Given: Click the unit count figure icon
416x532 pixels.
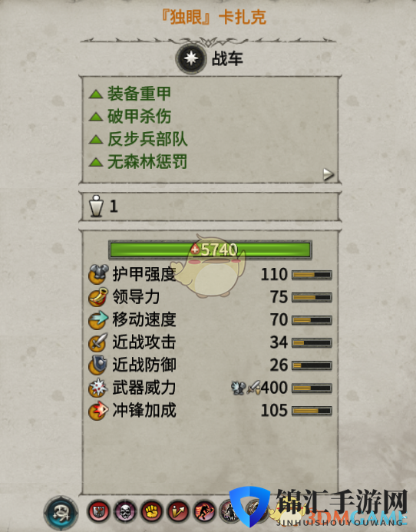Looking at the screenshot, I should [x=96, y=206].
